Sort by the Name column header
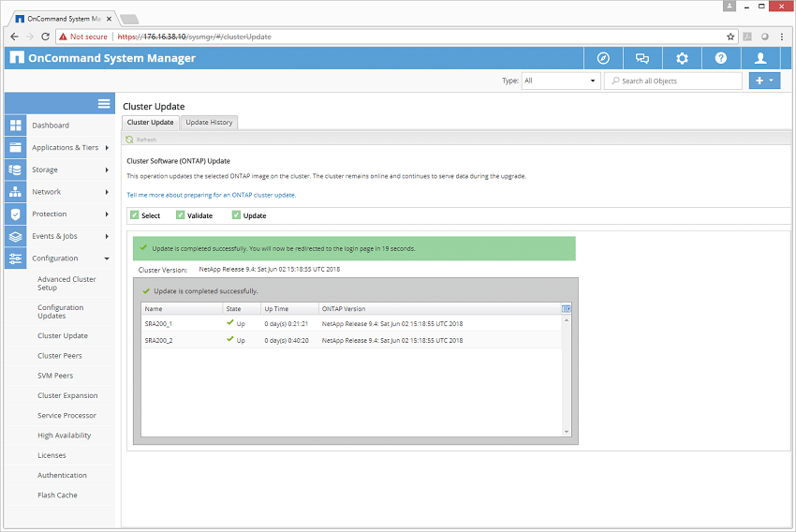The image size is (796, 532). coord(182,309)
